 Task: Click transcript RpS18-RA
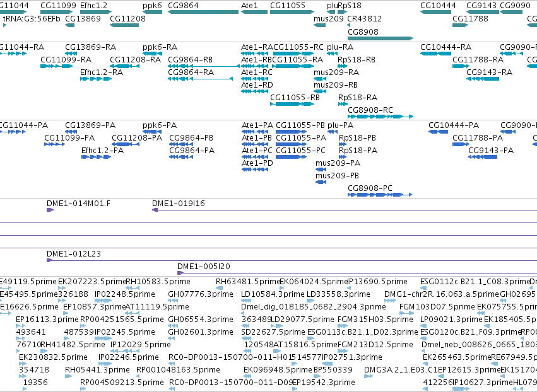click(343, 104)
